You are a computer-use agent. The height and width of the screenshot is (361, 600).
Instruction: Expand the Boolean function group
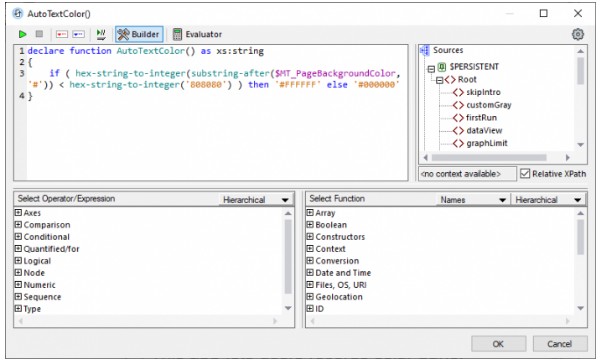click(310, 224)
